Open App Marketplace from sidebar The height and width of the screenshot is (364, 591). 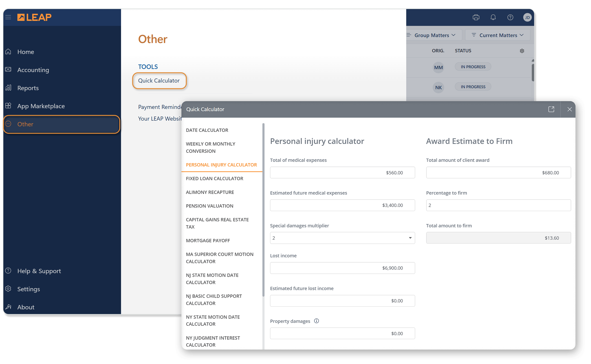(x=41, y=106)
